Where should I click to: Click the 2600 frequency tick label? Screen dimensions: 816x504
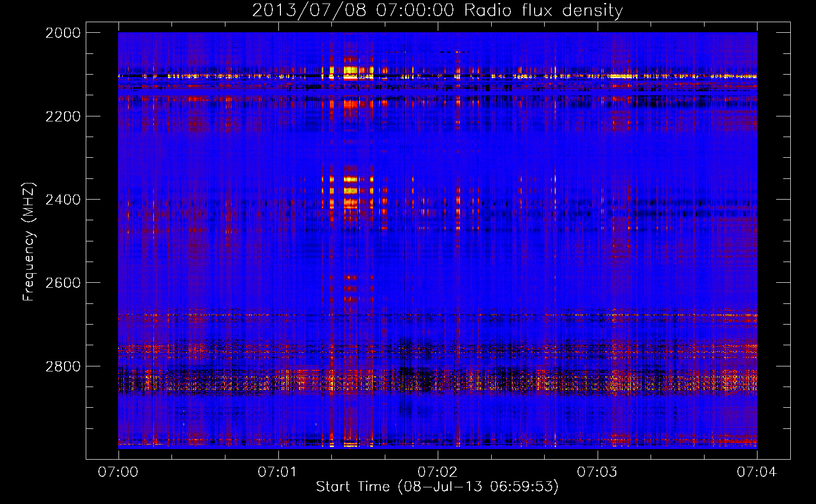(63, 283)
